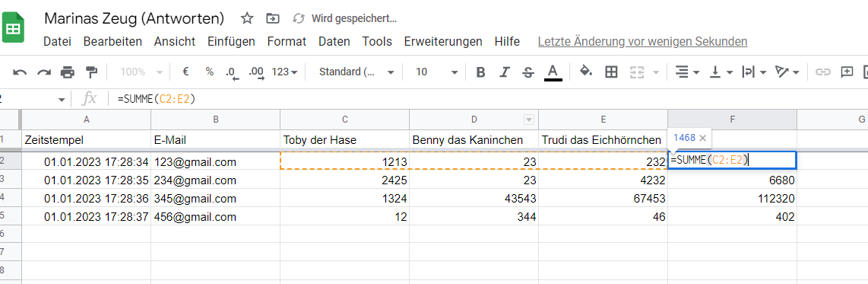The width and height of the screenshot is (868, 284).
Task: Select cell Toby der Hase
Action: 345,140
